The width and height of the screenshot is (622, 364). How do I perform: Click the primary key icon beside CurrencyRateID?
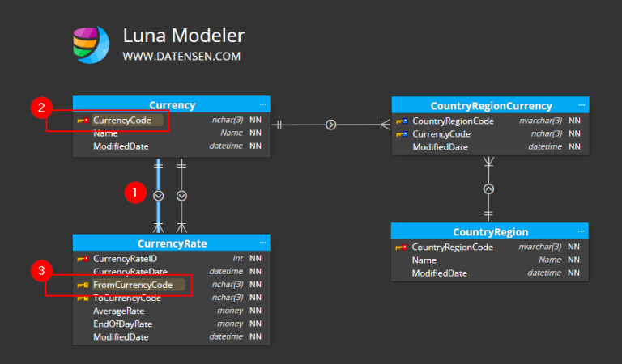pyautogui.click(x=83, y=259)
